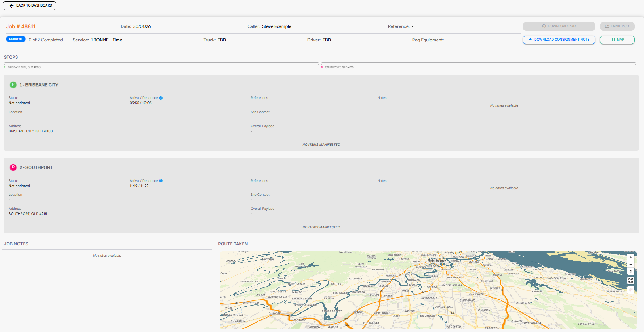The width and height of the screenshot is (644, 332).
Task: Select the 1 - BRISBANE CITY stop title
Action: tap(39, 85)
